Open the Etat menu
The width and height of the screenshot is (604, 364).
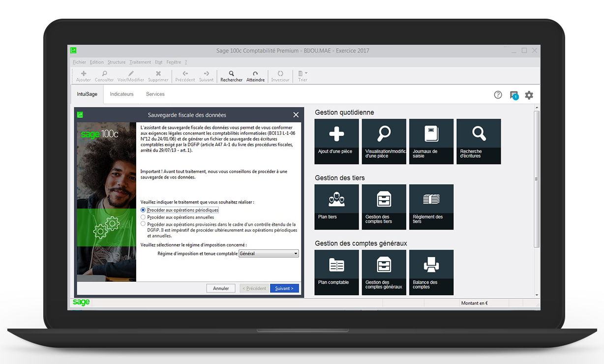(x=158, y=62)
